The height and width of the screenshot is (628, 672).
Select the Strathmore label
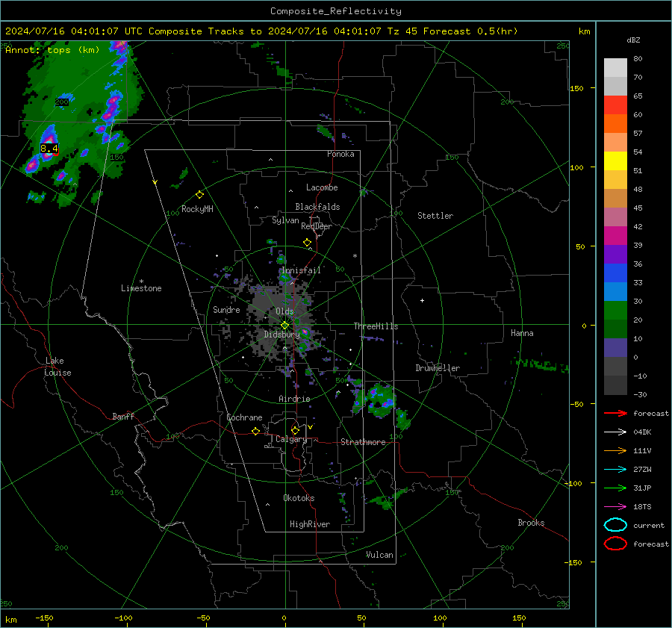pos(363,442)
